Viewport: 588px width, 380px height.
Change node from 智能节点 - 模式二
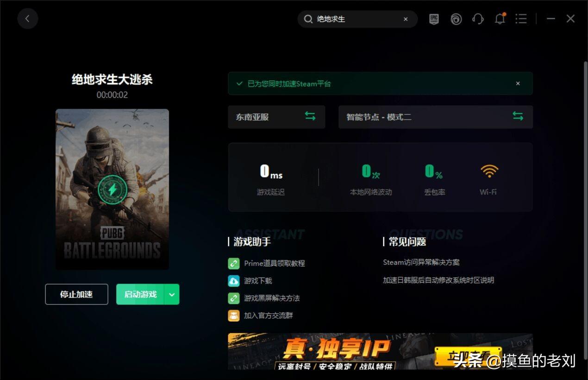tap(436, 117)
